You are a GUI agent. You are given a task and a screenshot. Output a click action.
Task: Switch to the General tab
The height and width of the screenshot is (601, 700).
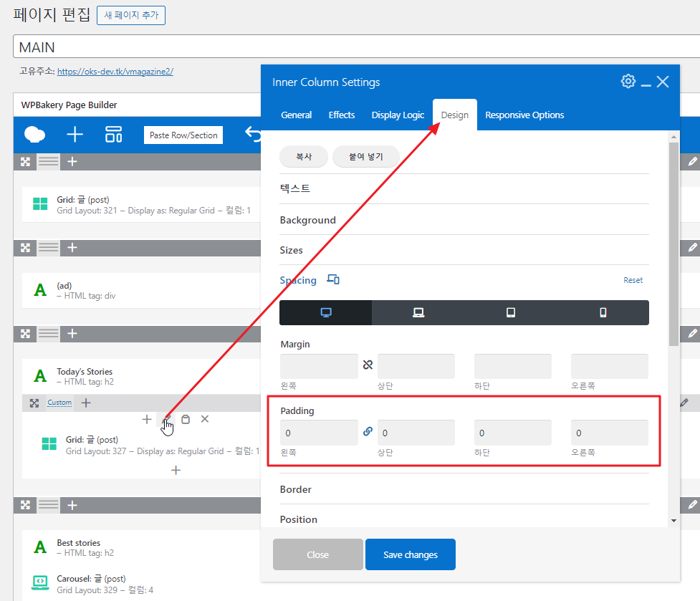pyautogui.click(x=296, y=115)
